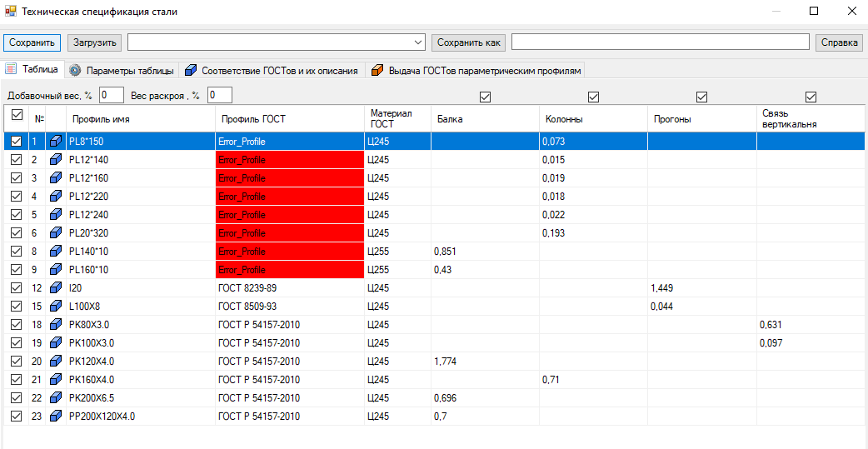Uncheck the checkbox for row PL12*140
868x449 pixels.
tap(15, 160)
